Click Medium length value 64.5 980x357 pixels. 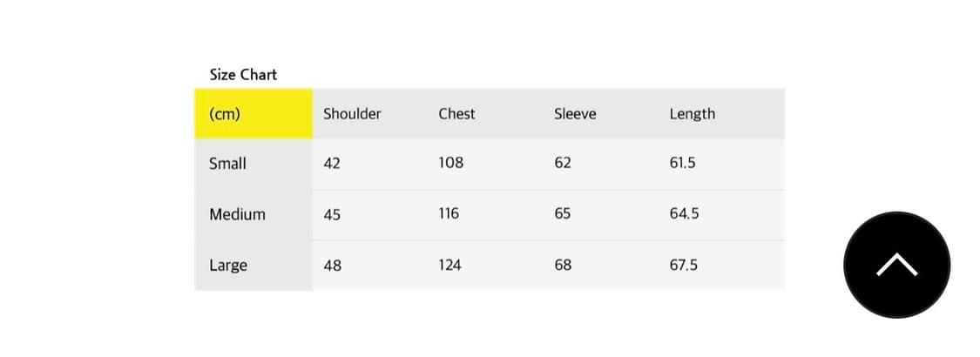[683, 213]
